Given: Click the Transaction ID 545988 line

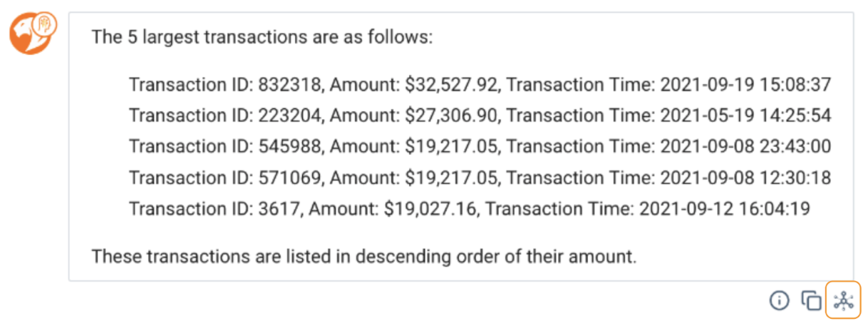Looking at the screenshot, I should click(480, 146).
